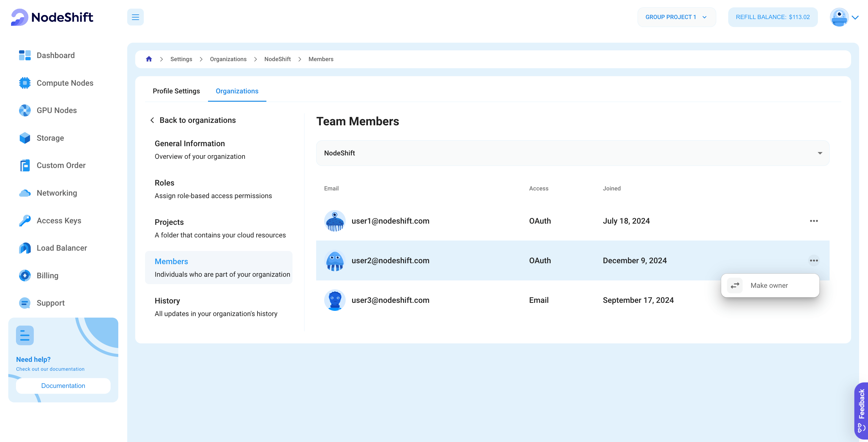Open the Roles section
Screen dimensions: 868x442
click(219, 189)
